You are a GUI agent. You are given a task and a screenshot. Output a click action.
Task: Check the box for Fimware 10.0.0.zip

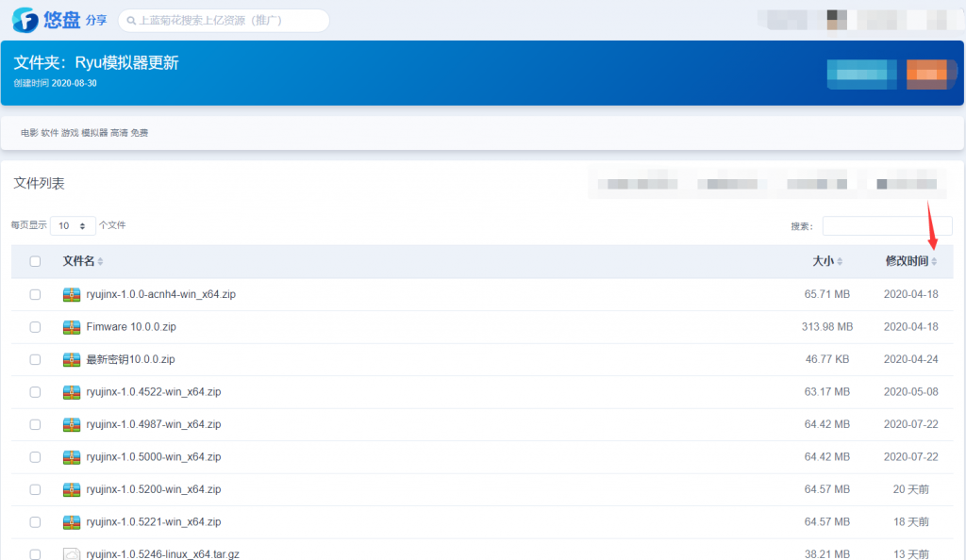(x=35, y=327)
